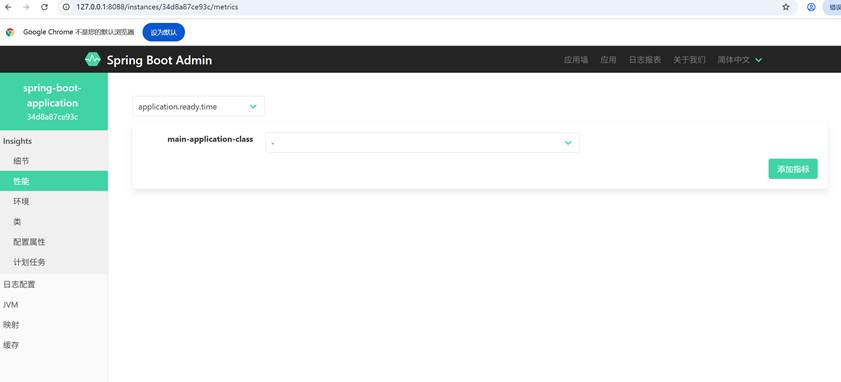Open the 应用 navigation item
Screen dimensions: 841x382
click(608, 60)
